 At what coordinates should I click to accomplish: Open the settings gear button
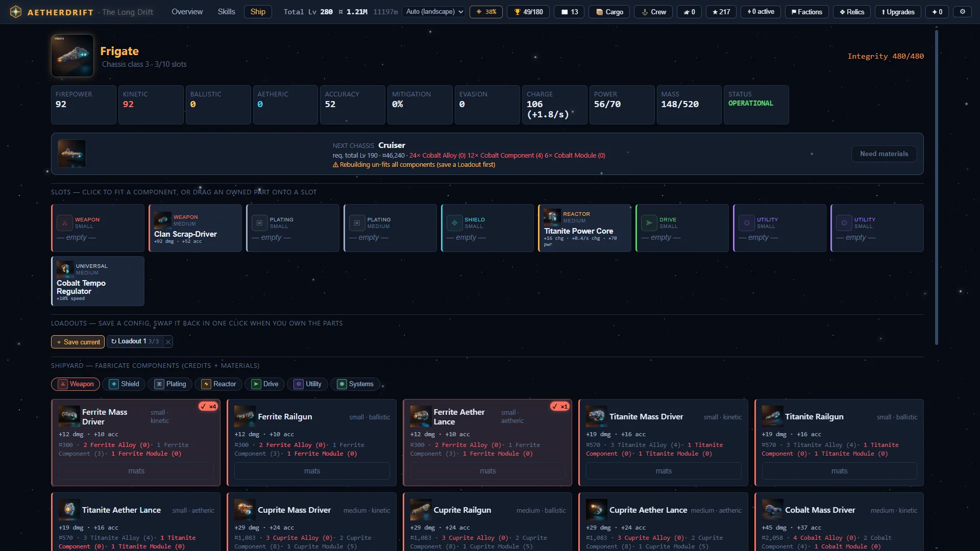(962, 12)
